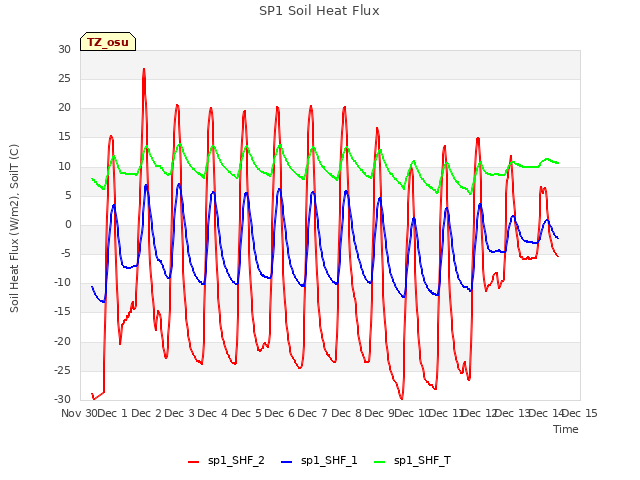The height and width of the screenshot is (480, 640).
Task: Click the Nov 30 x-axis tick label
Action: 79,413
